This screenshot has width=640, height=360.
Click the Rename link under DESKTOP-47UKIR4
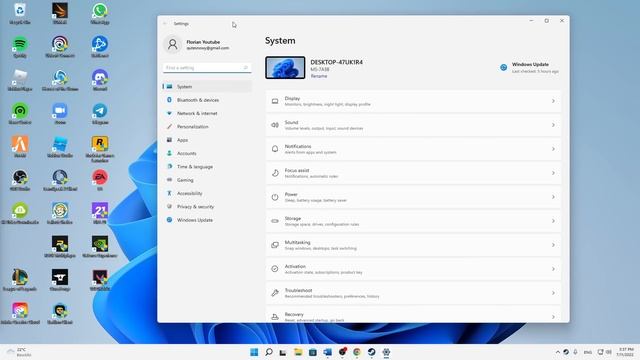(319, 76)
